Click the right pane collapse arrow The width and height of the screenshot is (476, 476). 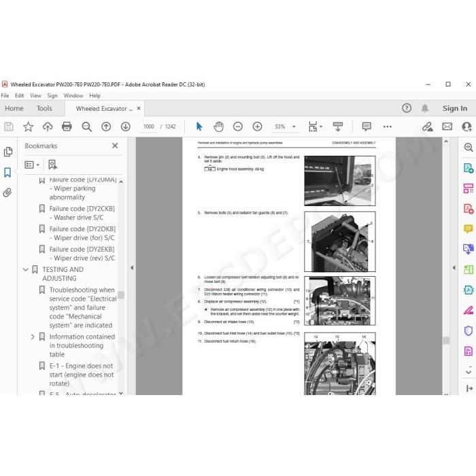tap(454, 268)
